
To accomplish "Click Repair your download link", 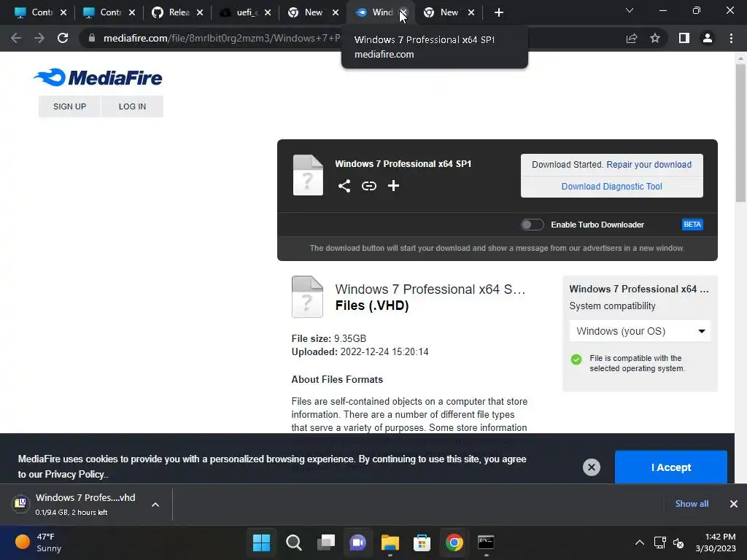I will pyautogui.click(x=649, y=165).
